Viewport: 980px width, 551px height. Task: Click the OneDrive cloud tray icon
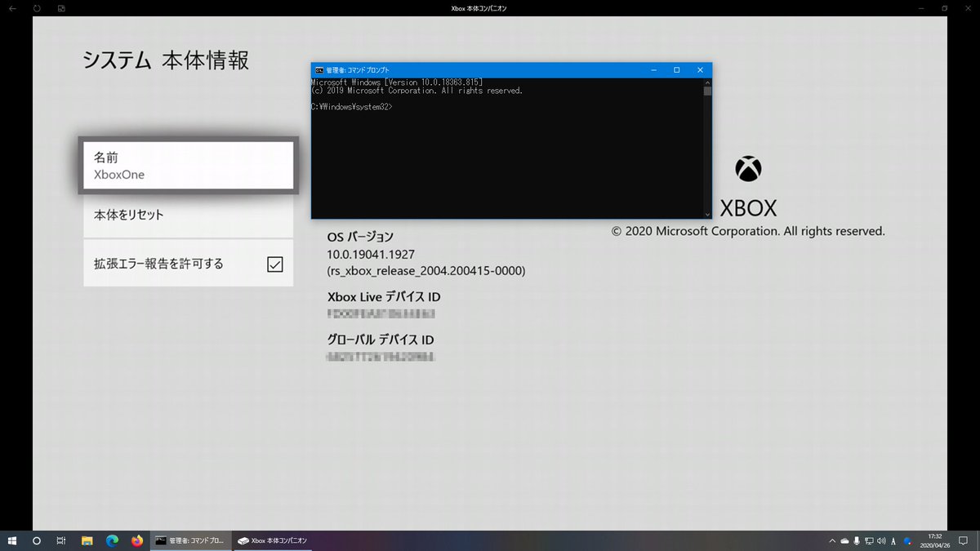pyautogui.click(x=844, y=540)
